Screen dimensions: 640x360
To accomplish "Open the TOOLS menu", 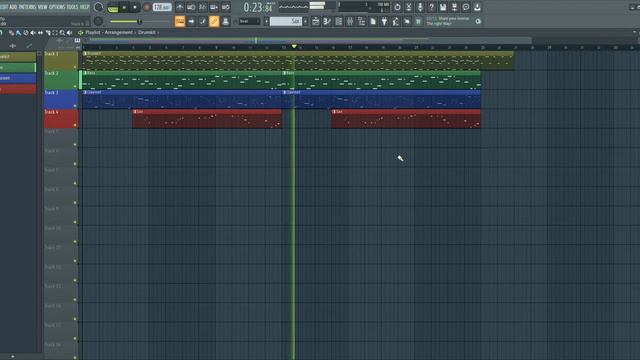I will 73,7.
